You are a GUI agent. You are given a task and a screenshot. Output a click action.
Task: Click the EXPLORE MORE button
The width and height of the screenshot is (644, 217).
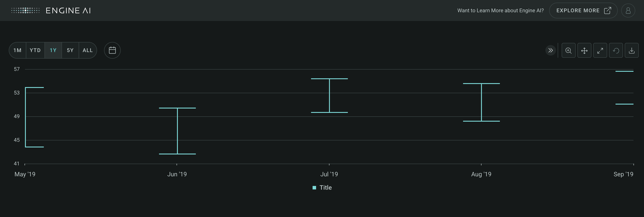point(583,10)
